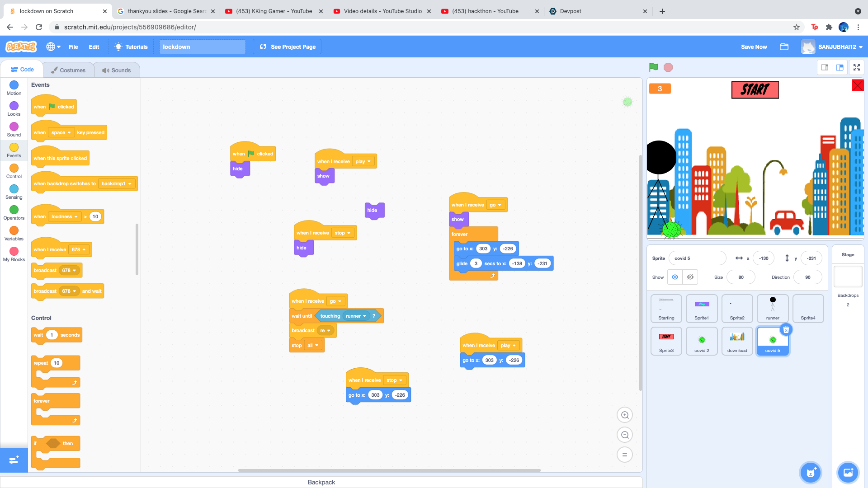
Task: Switch to small stage layout
Action: pyautogui.click(x=825, y=67)
